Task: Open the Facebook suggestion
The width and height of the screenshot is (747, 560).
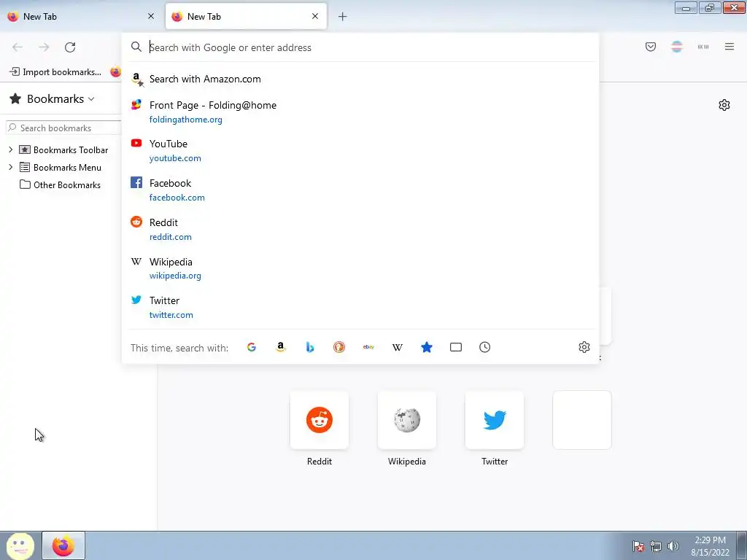Action: click(360, 190)
